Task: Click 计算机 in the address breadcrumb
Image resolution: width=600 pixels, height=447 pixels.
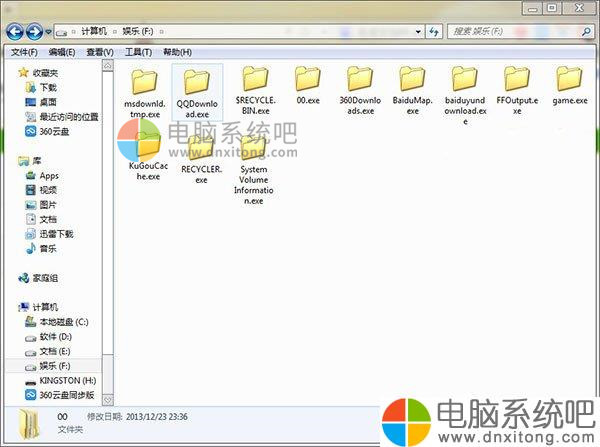Action: pyautogui.click(x=94, y=31)
